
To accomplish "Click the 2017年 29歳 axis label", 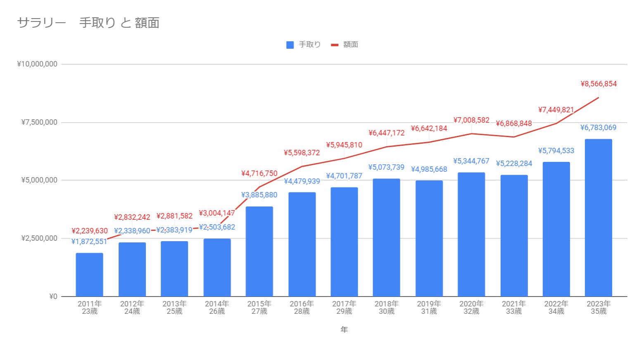I will (344, 308).
